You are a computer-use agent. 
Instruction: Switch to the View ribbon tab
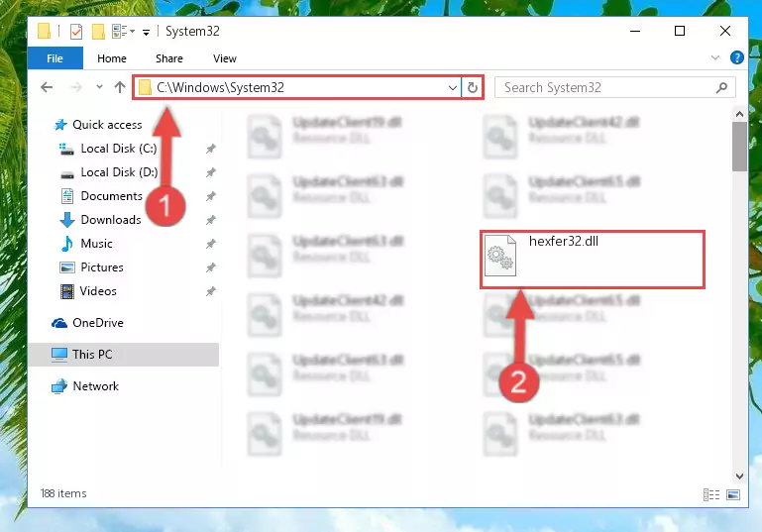click(x=225, y=58)
